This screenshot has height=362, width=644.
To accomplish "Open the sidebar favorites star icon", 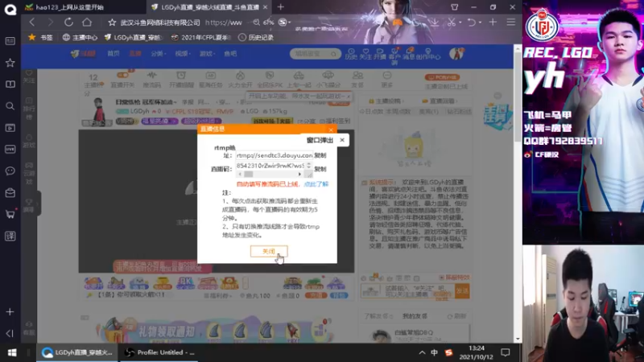I will point(10,63).
